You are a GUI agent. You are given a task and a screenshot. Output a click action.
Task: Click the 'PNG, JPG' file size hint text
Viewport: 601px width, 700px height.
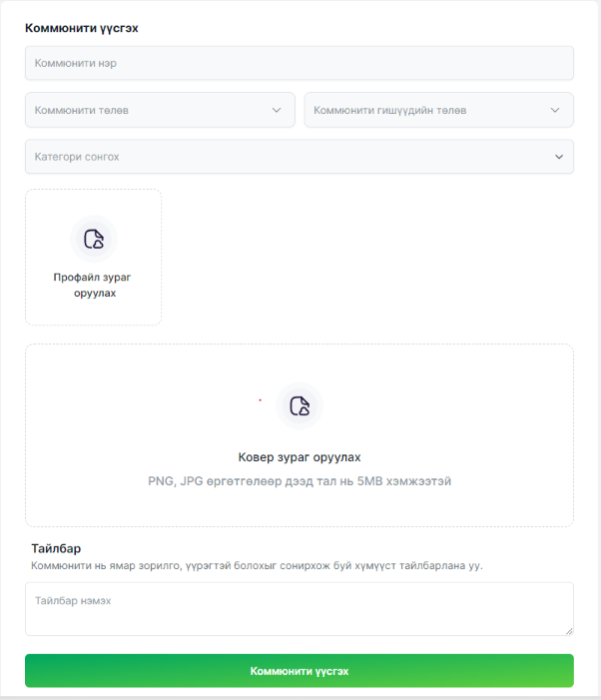(x=300, y=481)
